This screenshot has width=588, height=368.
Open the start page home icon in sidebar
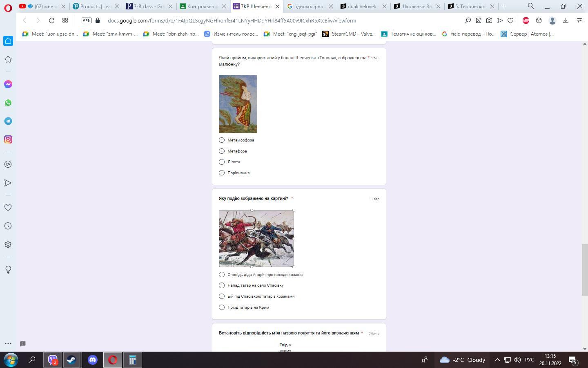[8, 41]
